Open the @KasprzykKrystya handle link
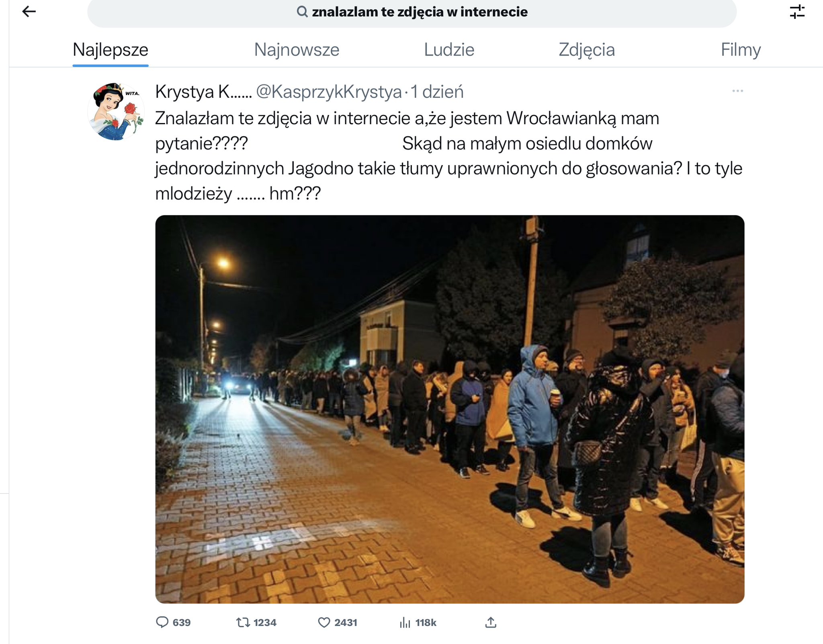This screenshot has width=823, height=644. click(x=329, y=92)
